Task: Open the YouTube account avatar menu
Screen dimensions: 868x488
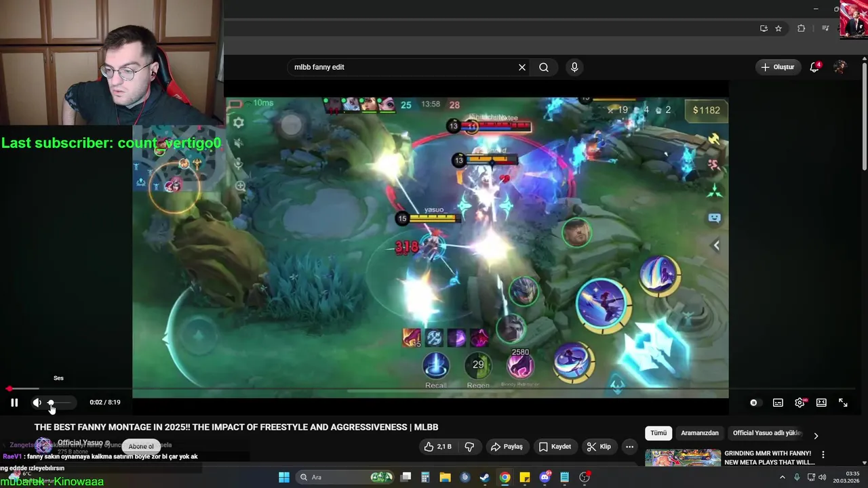Action: pos(840,67)
